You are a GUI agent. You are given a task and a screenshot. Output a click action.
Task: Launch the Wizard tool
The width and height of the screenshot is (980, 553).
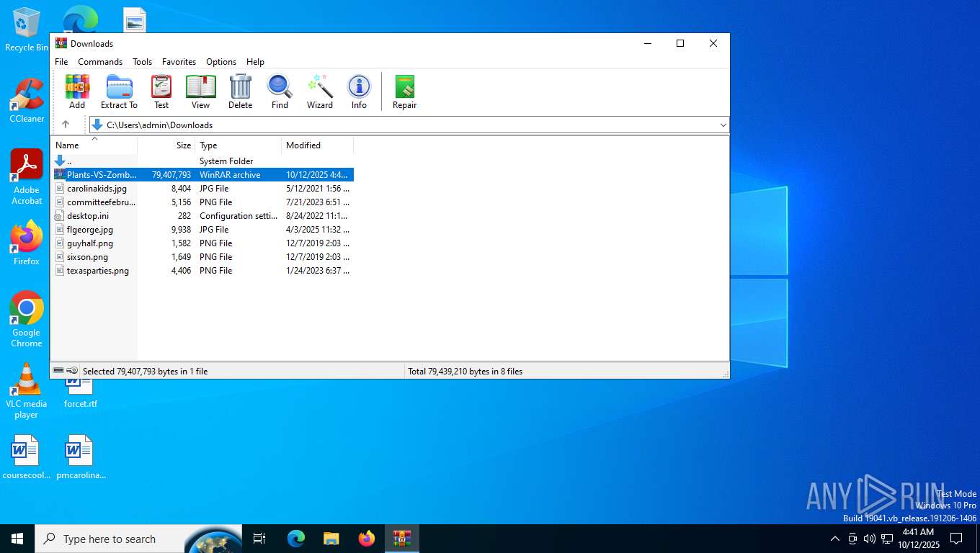tap(319, 91)
